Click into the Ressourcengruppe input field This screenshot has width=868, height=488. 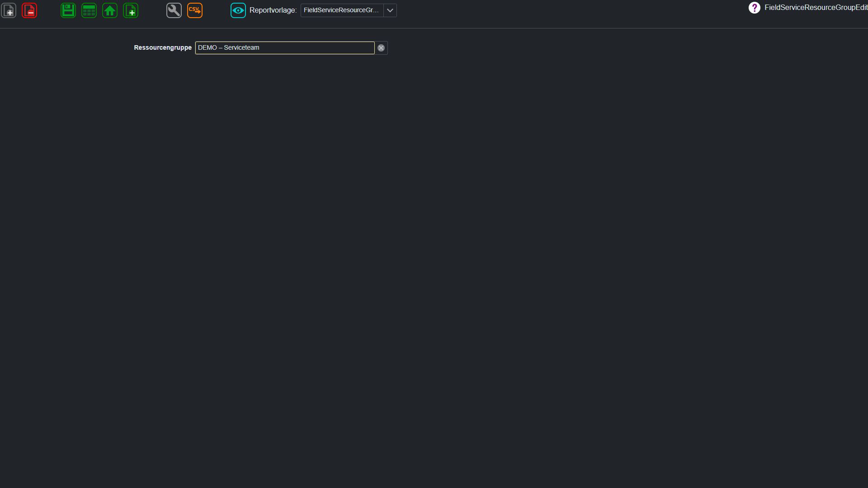coord(285,48)
